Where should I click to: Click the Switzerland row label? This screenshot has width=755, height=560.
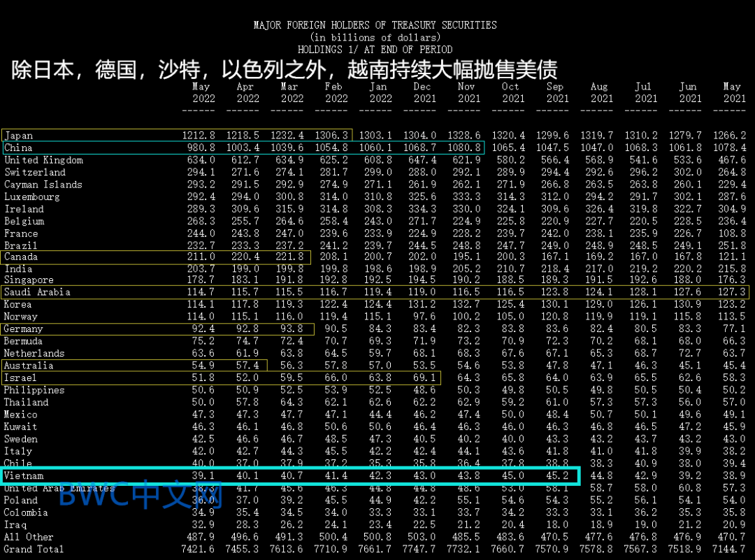(x=35, y=173)
